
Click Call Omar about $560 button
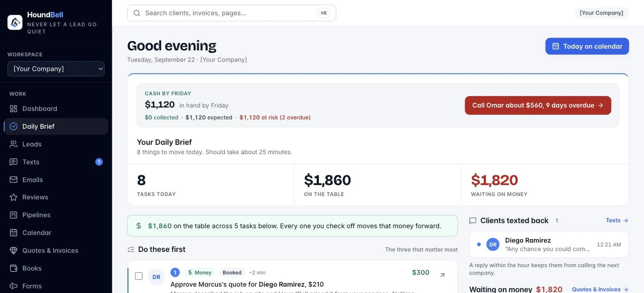[538, 105]
